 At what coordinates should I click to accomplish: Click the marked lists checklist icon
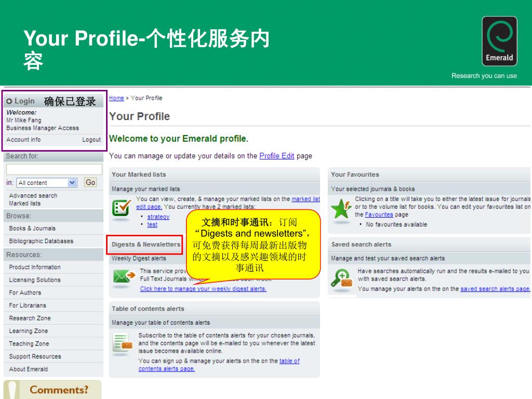(122, 208)
